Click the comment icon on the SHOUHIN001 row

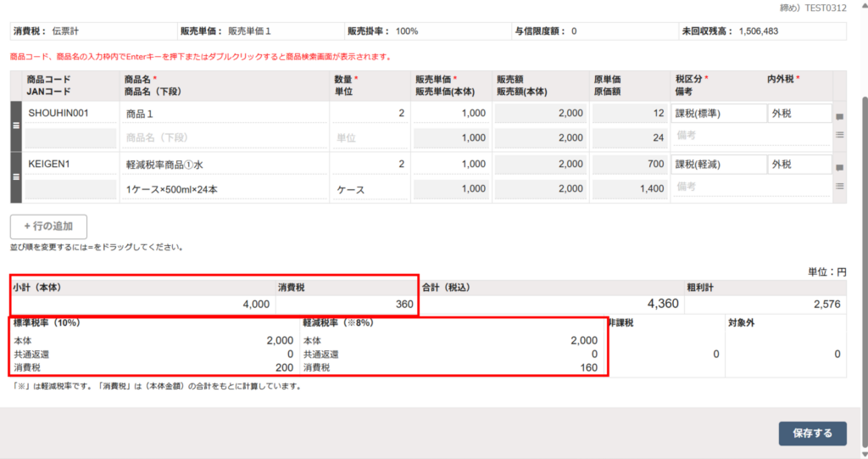click(x=839, y=117)
